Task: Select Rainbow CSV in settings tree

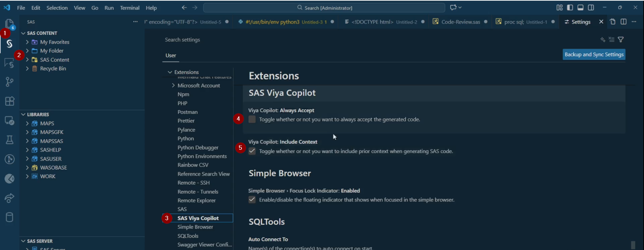Action: pyautogui.click(x=193, y=165)
